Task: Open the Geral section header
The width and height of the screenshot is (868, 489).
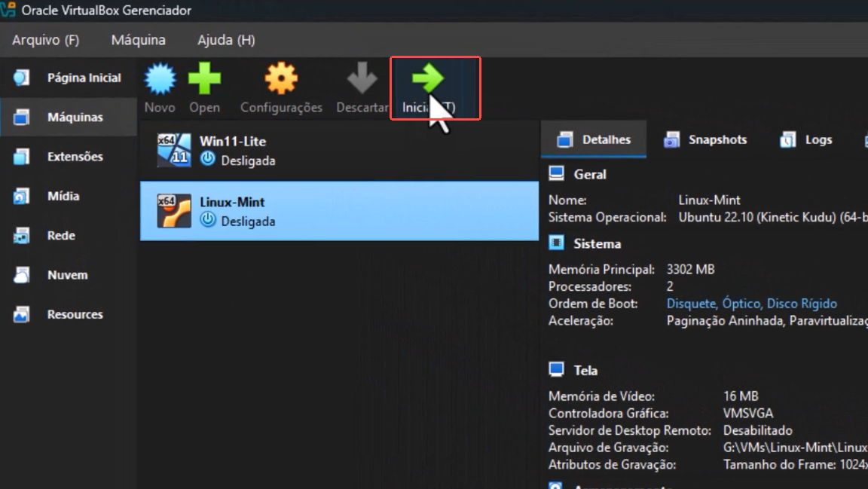Action: pyautogui.click(x=590, y=175)
